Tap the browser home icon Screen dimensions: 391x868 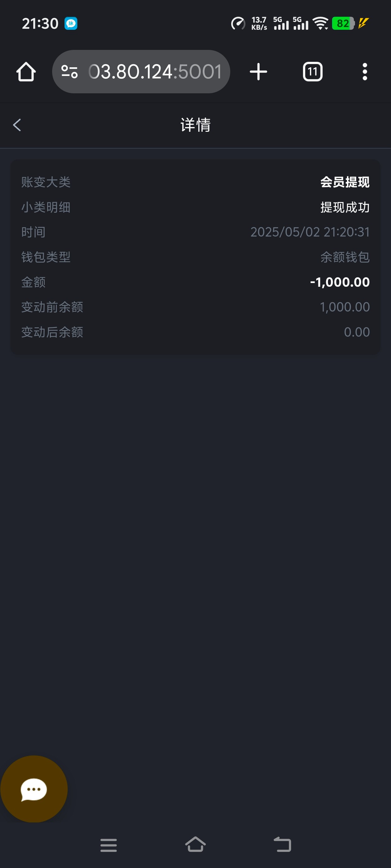26,72
